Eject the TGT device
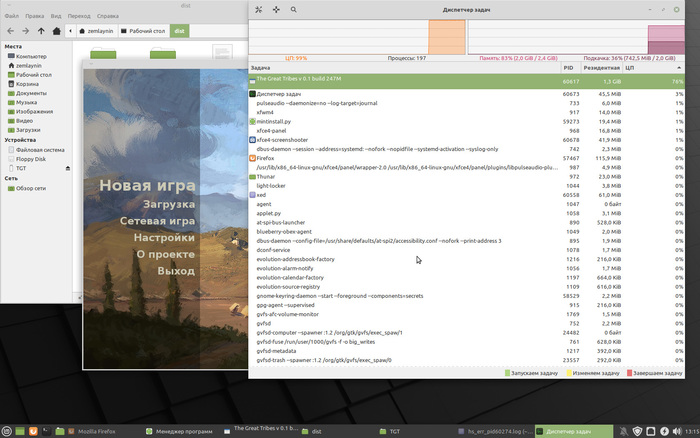Viewport: 700px width, 438px height. [69, 168]
